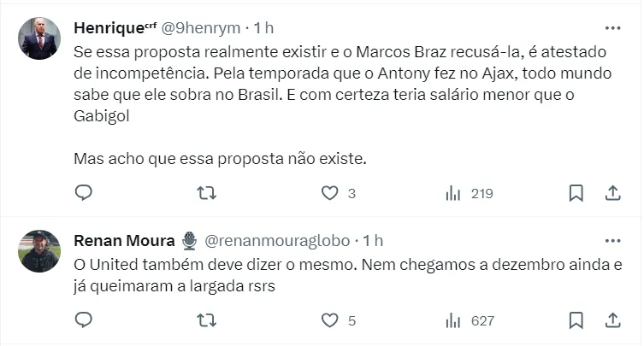The image size is (644, 346).
Task: Retweet Henrique's post about Antony
Action: 206,193
